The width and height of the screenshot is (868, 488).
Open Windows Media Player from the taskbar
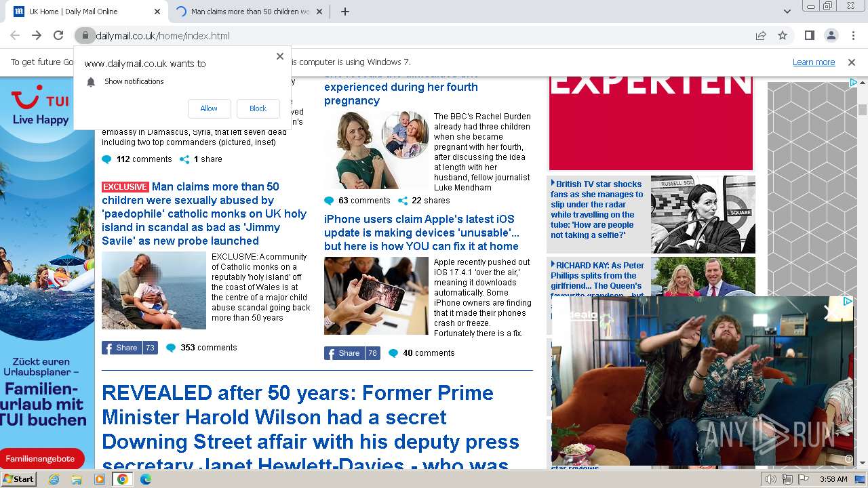point(100,479)
